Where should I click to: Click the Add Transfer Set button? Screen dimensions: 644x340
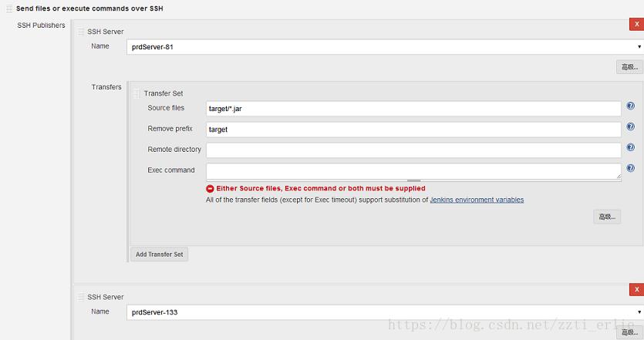[x=160, y=254]
